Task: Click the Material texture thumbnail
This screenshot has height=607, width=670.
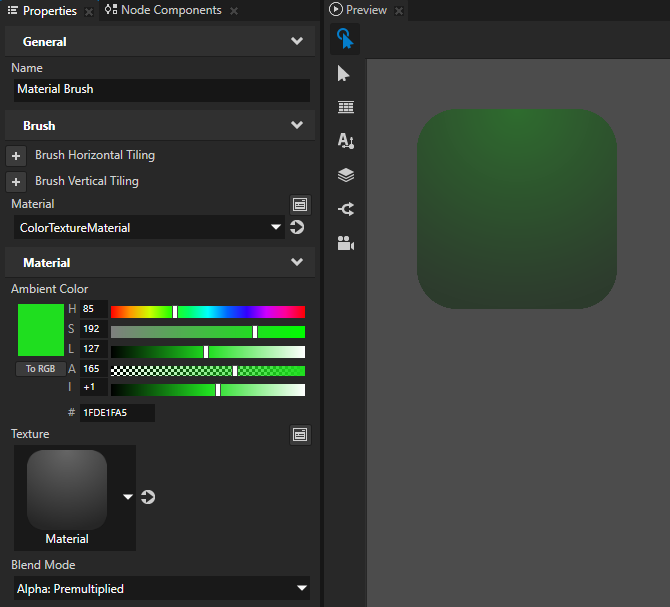Action: click(67, 490)
